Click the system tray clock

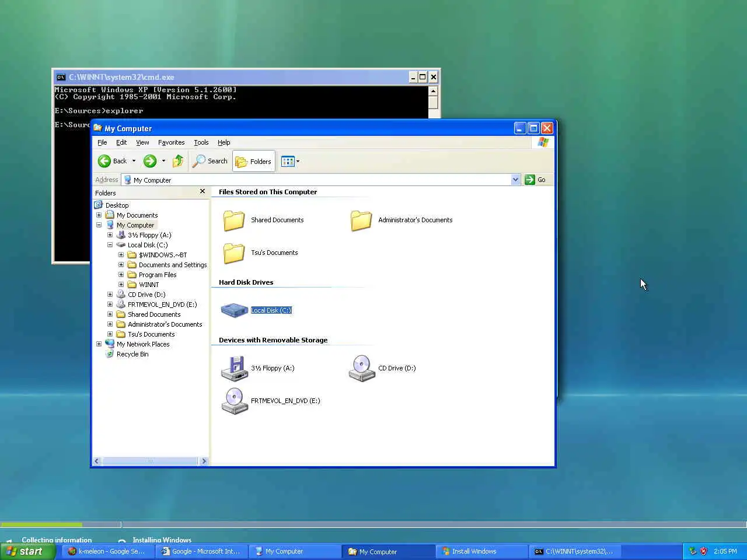[x=725, y=551]
